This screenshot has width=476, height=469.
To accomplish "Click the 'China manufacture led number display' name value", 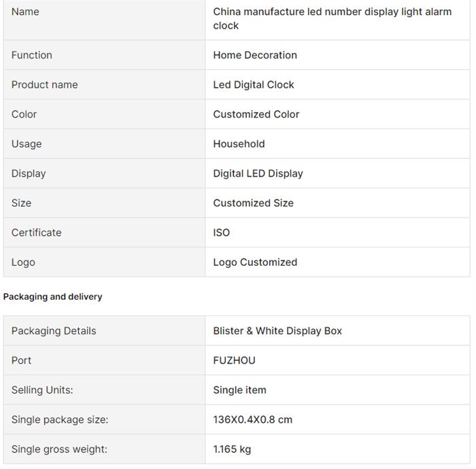I will click(x=332, y=18).
